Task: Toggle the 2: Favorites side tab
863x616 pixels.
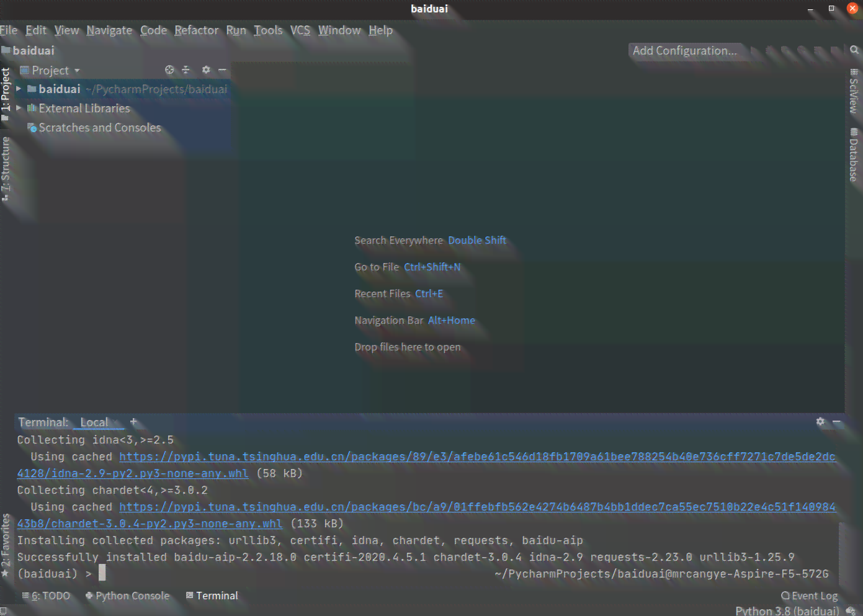Action: coord(6,546)
